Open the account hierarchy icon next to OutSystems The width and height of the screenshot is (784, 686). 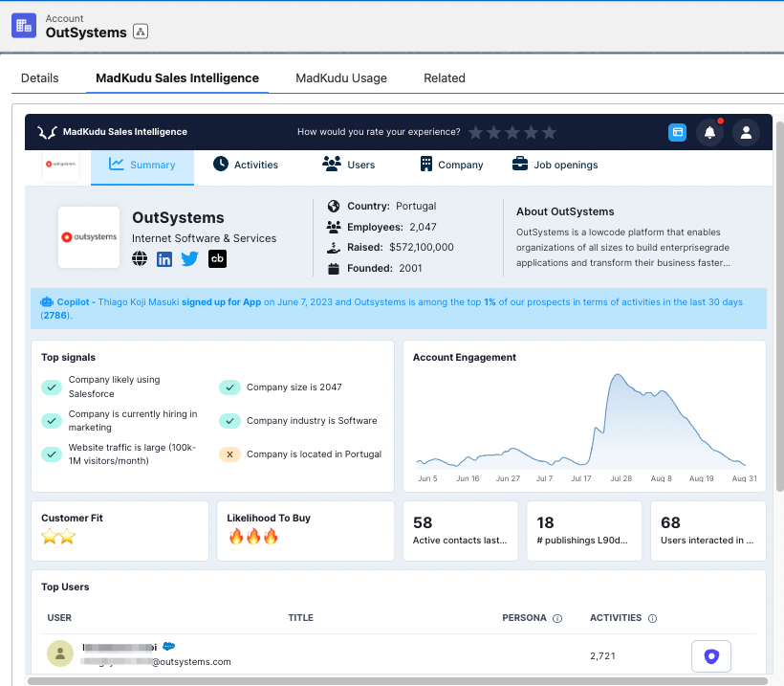(141, 32)
